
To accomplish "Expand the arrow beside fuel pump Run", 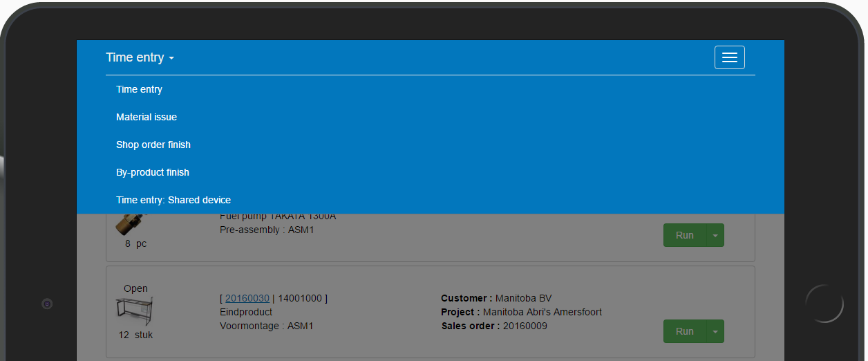I will (715, 235).
